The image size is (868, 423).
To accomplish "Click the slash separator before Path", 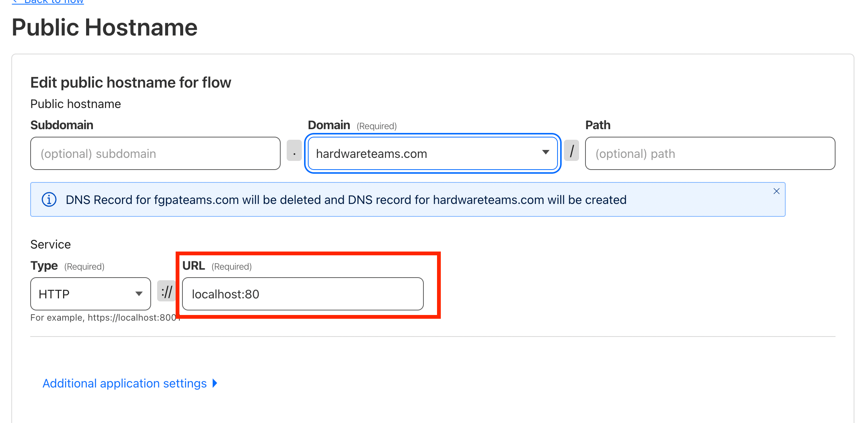I will (571, 151).
